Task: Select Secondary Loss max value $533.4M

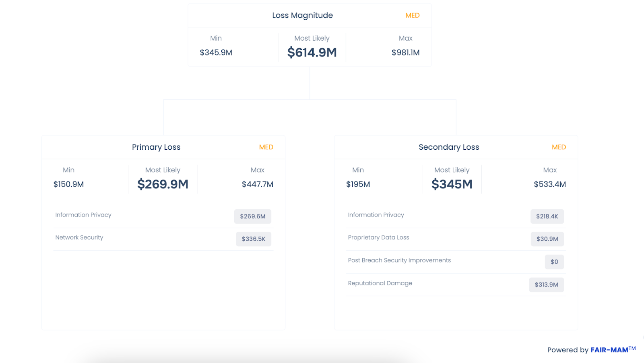Action: [550, 184]
